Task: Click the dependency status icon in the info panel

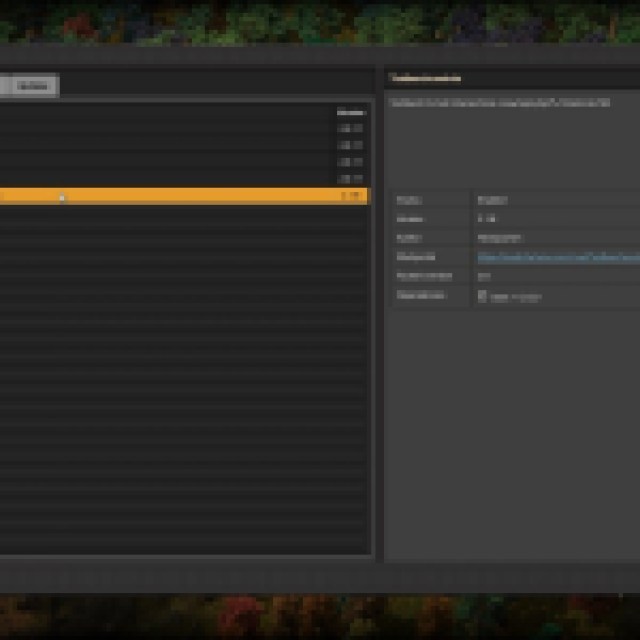Action: pyautogui.click(x=482, y=296)
